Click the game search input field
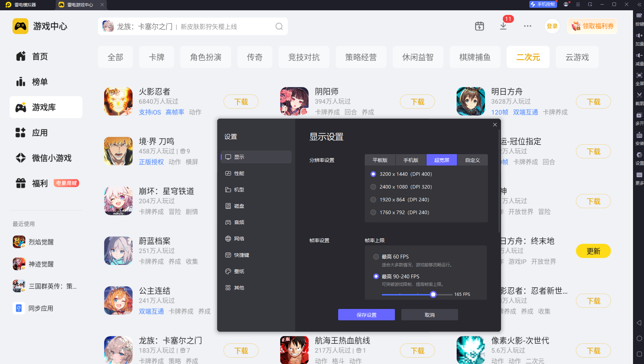 [x=193, y=27]
